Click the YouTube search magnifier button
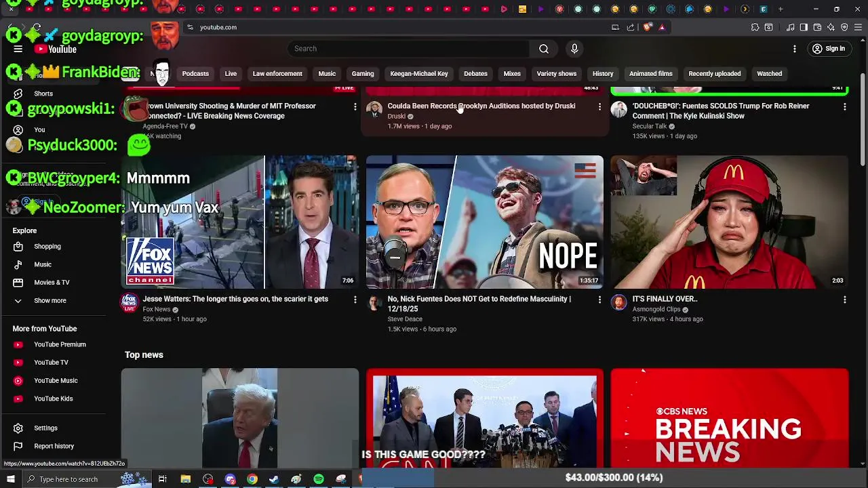The height and width of the screenshot is (488, 868). (x=544, y=49)
